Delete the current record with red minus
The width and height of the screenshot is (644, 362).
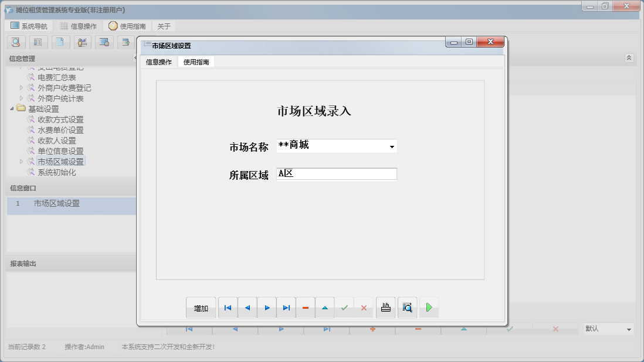point(306,307)
